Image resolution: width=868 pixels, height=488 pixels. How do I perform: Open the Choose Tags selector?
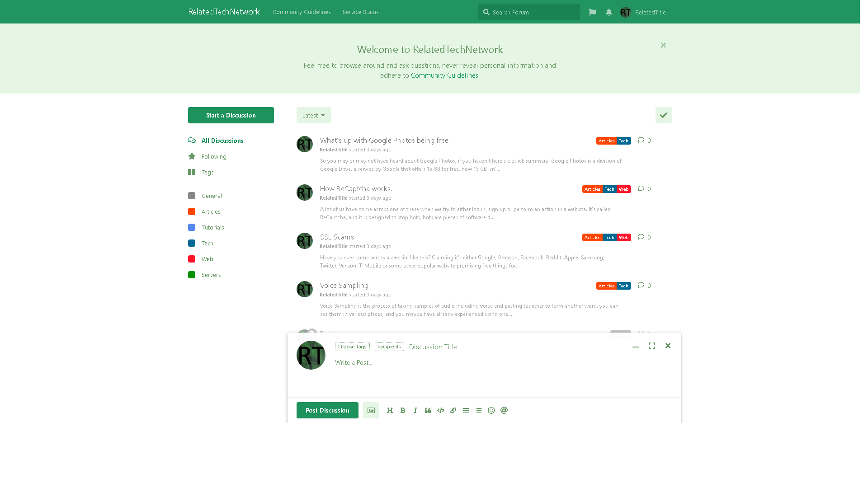click(x=352, y=347)
